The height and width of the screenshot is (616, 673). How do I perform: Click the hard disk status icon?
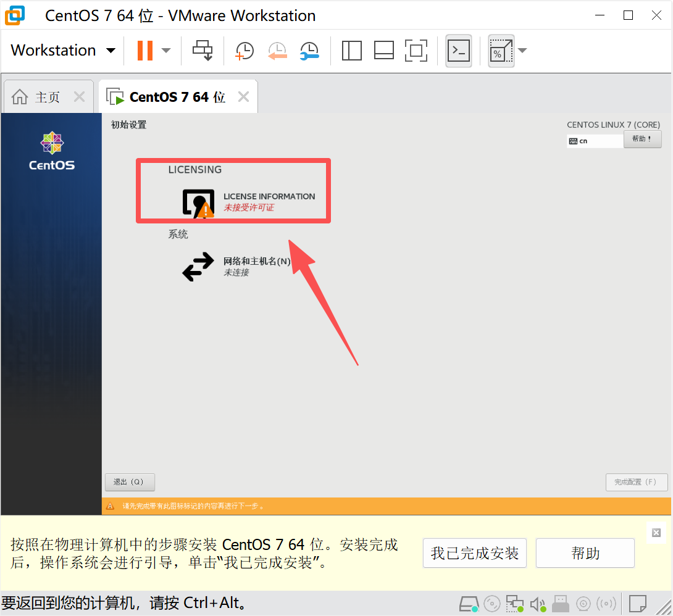469,604
